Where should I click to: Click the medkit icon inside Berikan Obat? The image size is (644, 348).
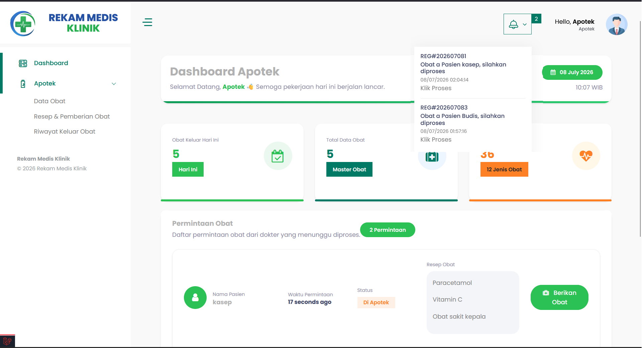(546, 293)
